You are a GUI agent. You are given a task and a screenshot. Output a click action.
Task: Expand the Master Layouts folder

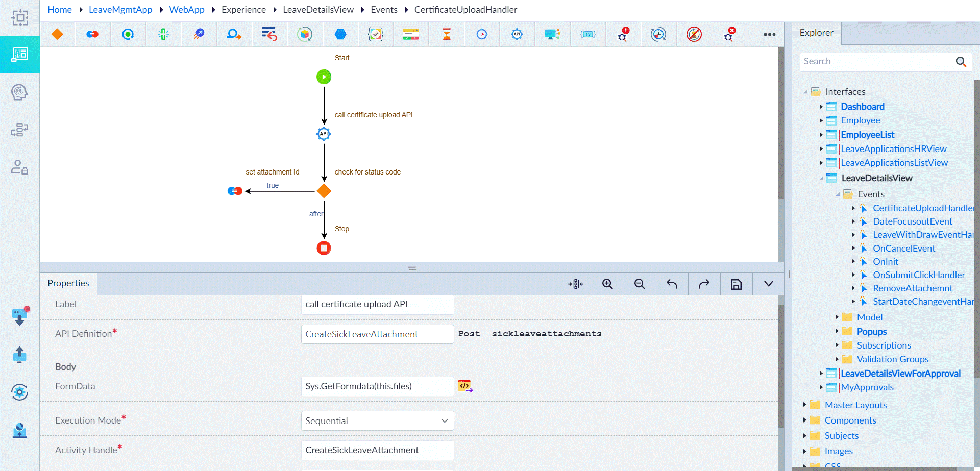[x=804, y=405]
